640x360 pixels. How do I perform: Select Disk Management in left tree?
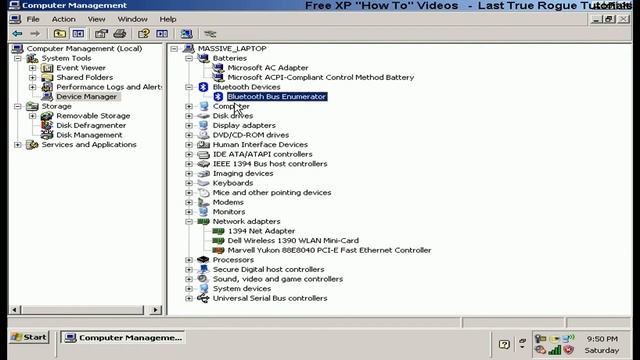tap(89, 135)
